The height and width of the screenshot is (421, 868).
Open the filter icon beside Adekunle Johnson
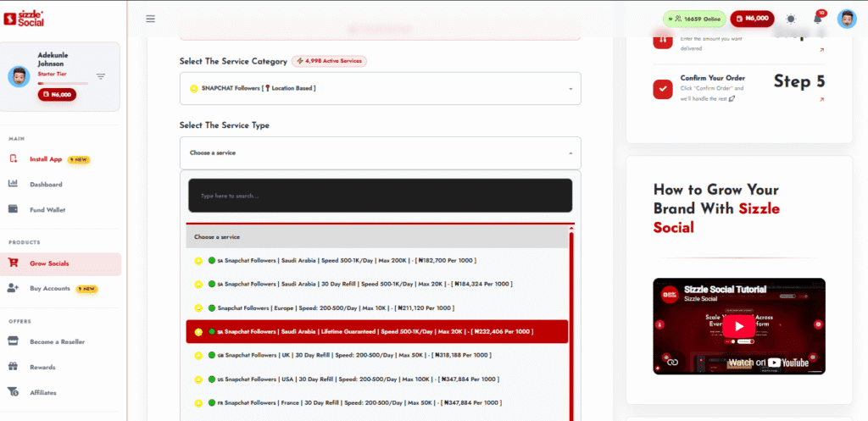pos(101,76)
